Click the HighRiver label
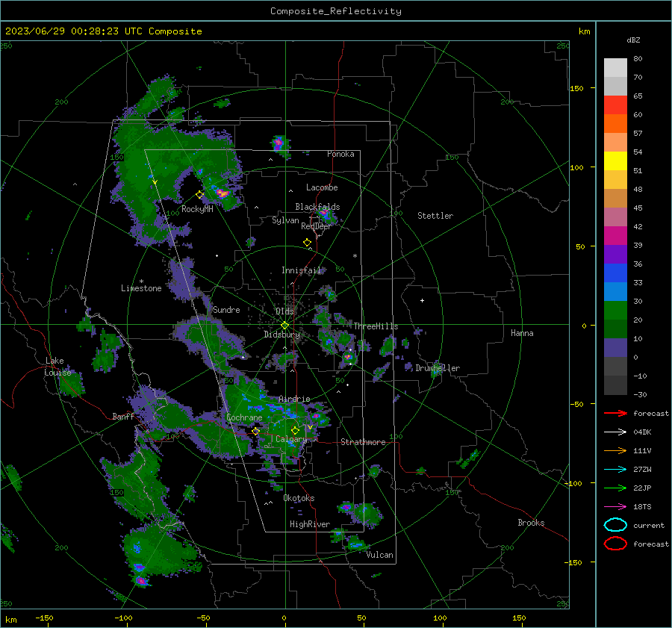The image size is (672, 628). 310,524
